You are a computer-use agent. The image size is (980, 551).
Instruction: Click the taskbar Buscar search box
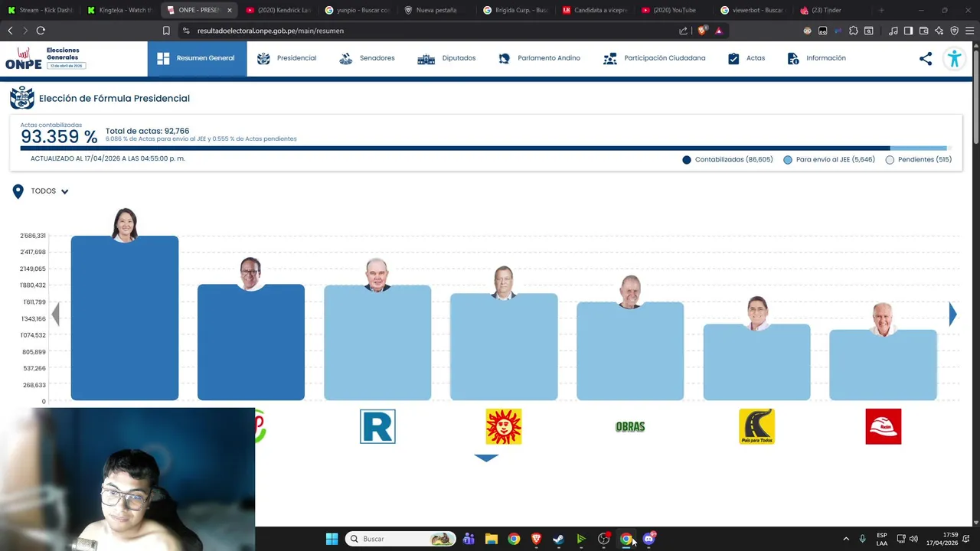click(400, 539)
